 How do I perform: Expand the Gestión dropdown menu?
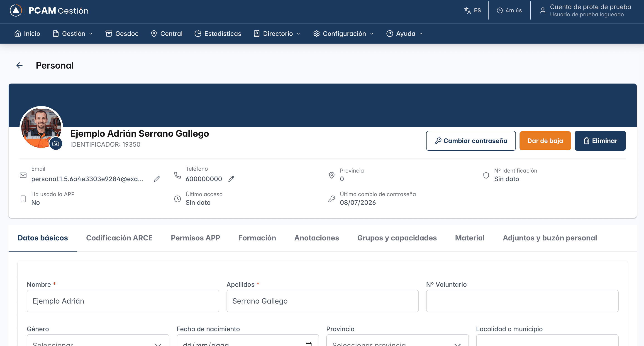[x=73, y=34]
